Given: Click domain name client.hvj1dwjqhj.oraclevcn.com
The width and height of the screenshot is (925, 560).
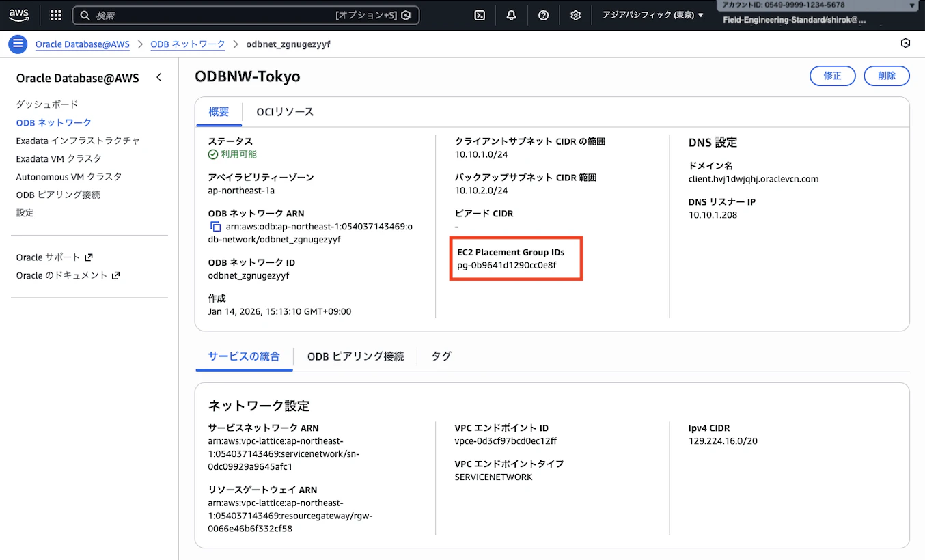Looking at the screenshot, I should 754,179.
